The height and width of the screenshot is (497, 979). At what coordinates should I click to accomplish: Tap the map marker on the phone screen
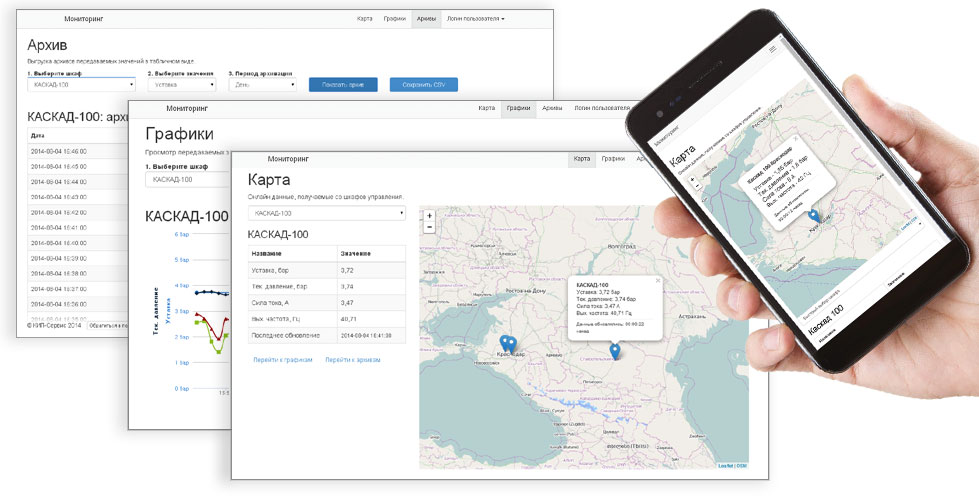814,216
